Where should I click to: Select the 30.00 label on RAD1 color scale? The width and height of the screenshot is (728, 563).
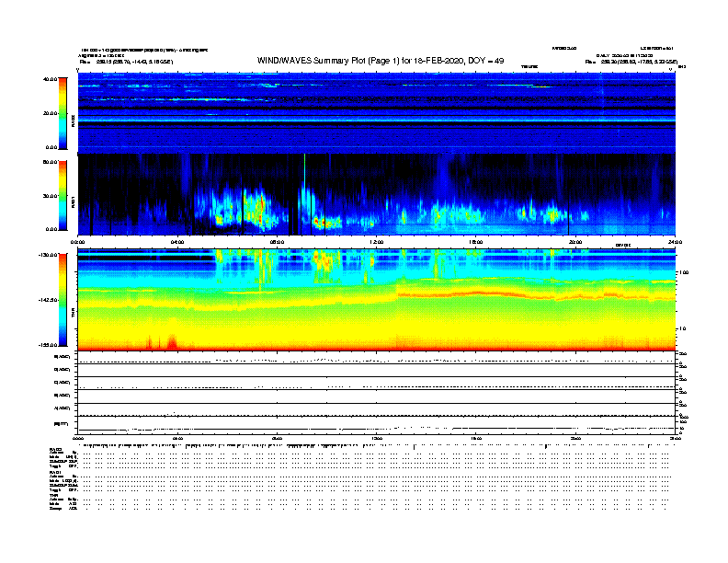click(50, 196)
